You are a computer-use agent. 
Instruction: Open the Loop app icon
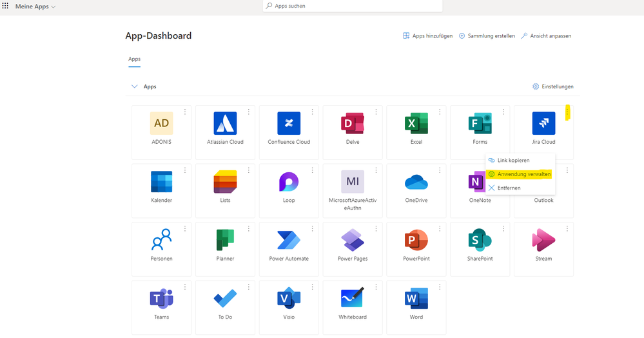coord(289,182)
